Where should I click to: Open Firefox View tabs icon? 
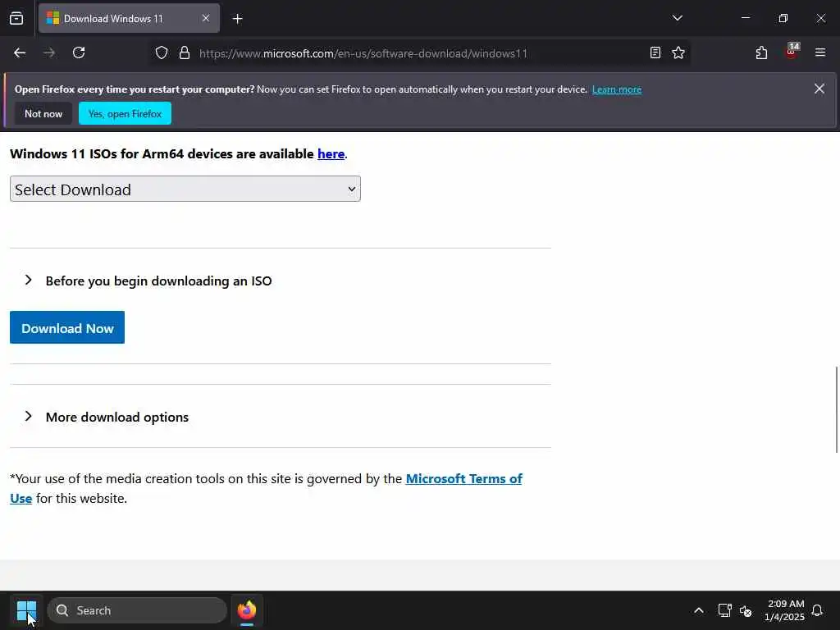pos(16,18)
